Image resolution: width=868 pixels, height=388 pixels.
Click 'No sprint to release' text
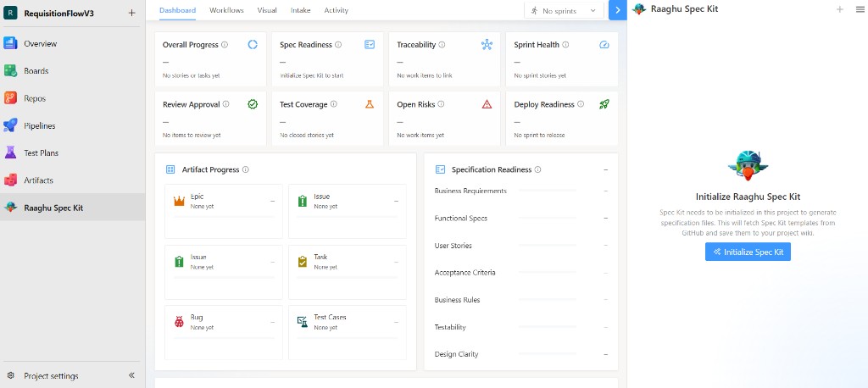point(539,135)
